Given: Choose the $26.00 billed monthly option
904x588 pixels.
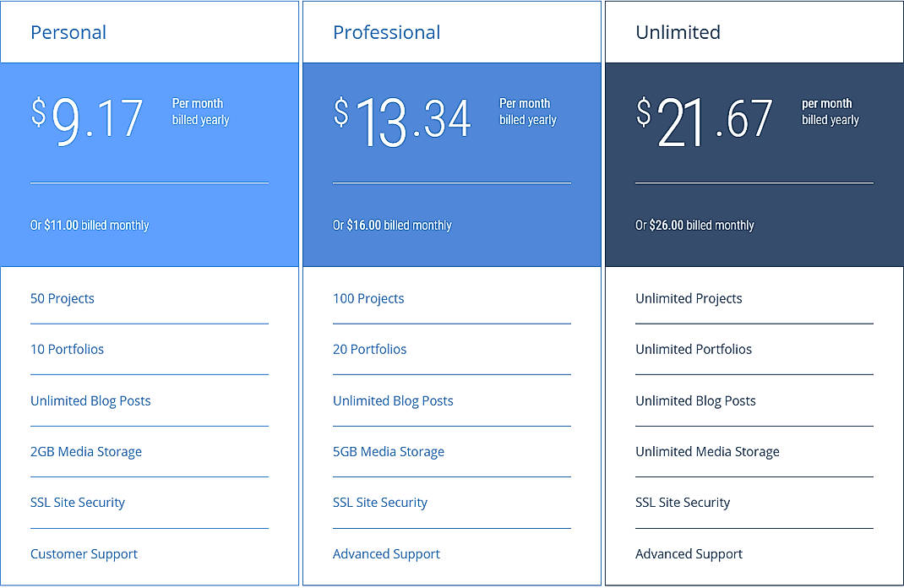Looking at the screenshot, I should click(x=694, y=225).
